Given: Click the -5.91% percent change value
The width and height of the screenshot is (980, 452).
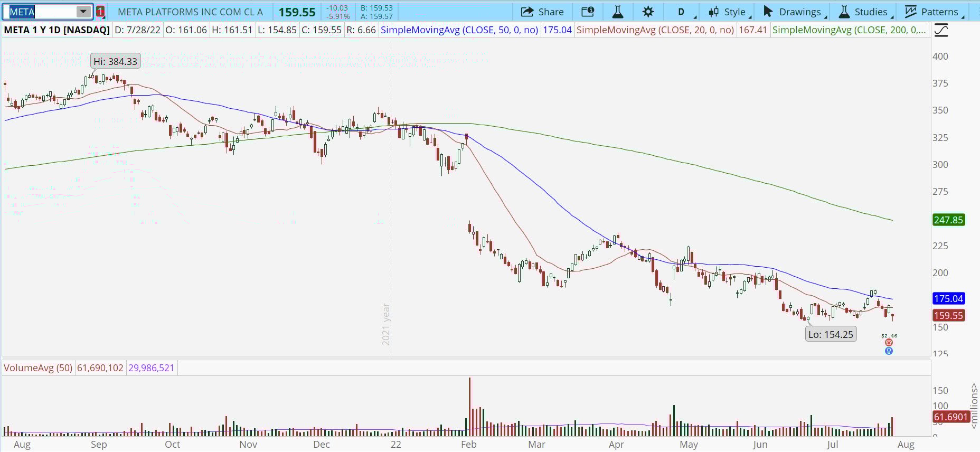Looking at the screenshot, I should point(338,16).
